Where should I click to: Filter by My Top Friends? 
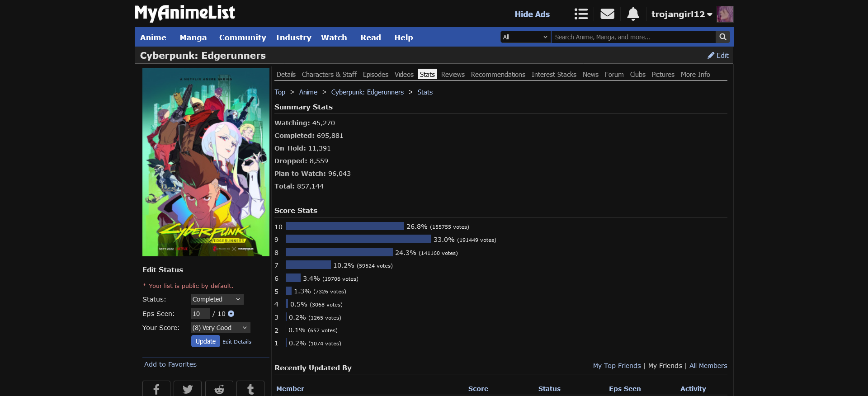617,366
